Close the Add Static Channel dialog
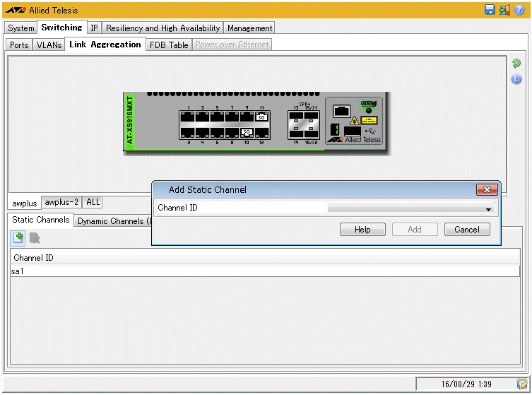This screenshot has width=532, height=395. pyautogui.click(x=487, y=190)
